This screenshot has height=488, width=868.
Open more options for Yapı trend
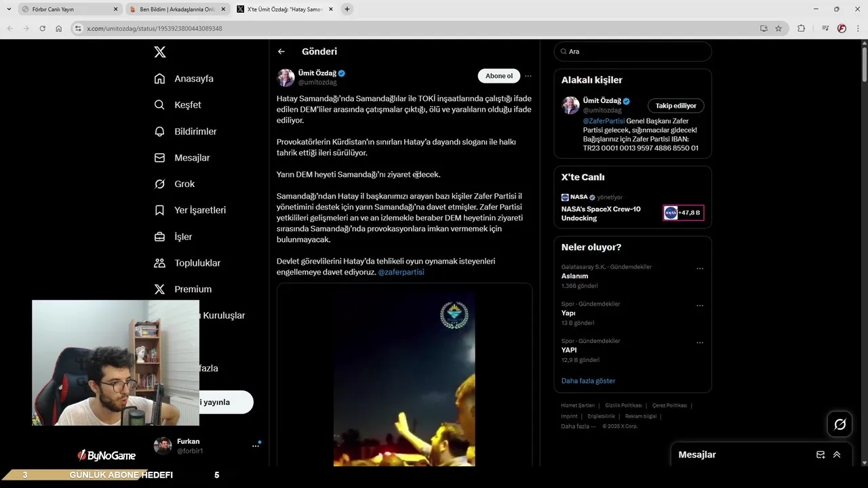(700, 306)
